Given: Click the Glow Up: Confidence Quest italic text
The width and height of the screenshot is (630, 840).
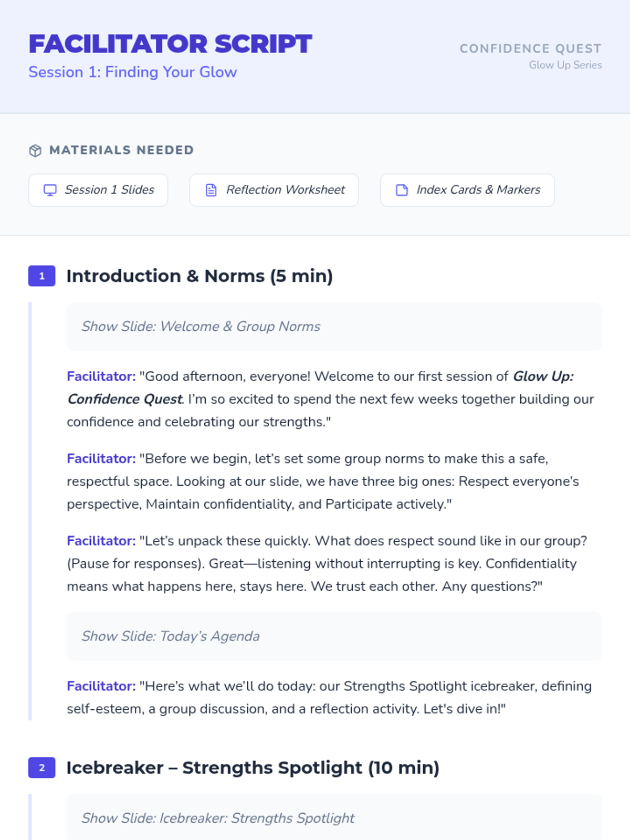Looking at the screenshot, I should click(x=320, y=387).
